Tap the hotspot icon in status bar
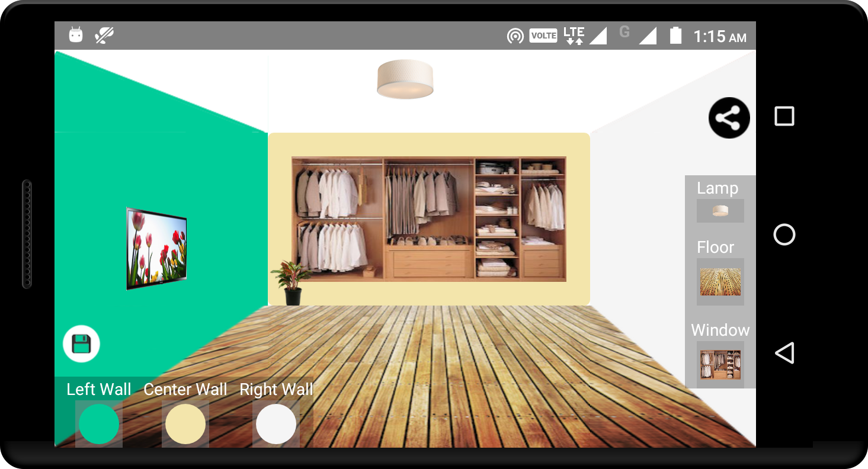The width and height of the screenshot is (868, 469). (515, 36)
